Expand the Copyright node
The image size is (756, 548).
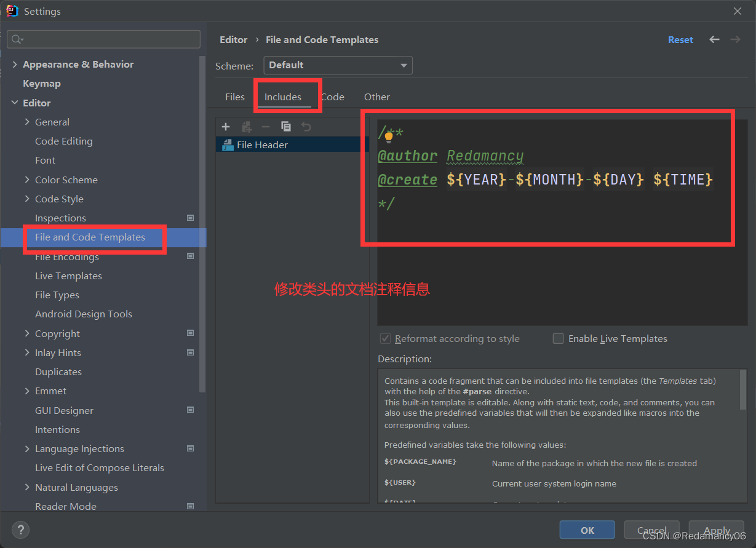(27, 333)
